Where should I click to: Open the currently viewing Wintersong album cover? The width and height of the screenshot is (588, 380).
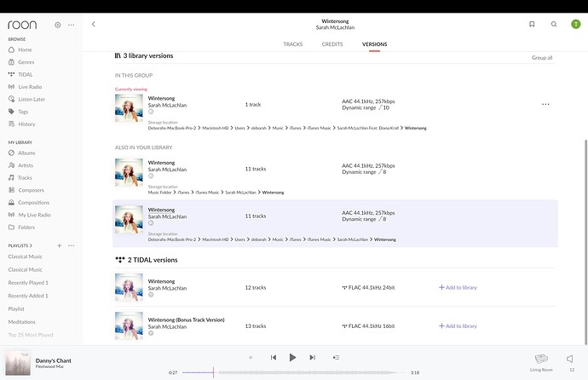129,108
